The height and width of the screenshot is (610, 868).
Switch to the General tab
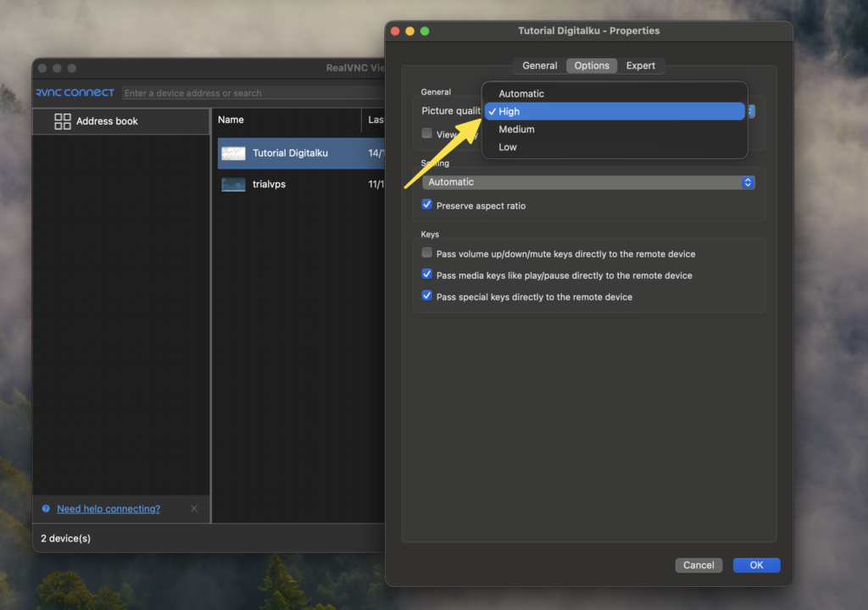click(x=539, y=66)
